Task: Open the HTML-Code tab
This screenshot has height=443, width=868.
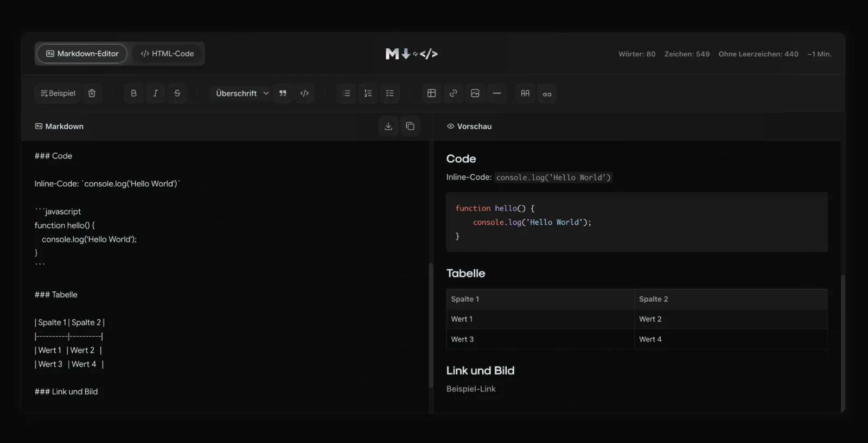Action: (x=167, y=54)
